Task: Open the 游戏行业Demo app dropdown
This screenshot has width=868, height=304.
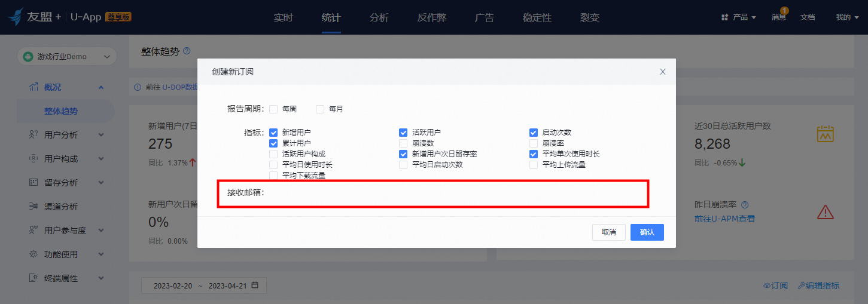Action: pos(67,57)
